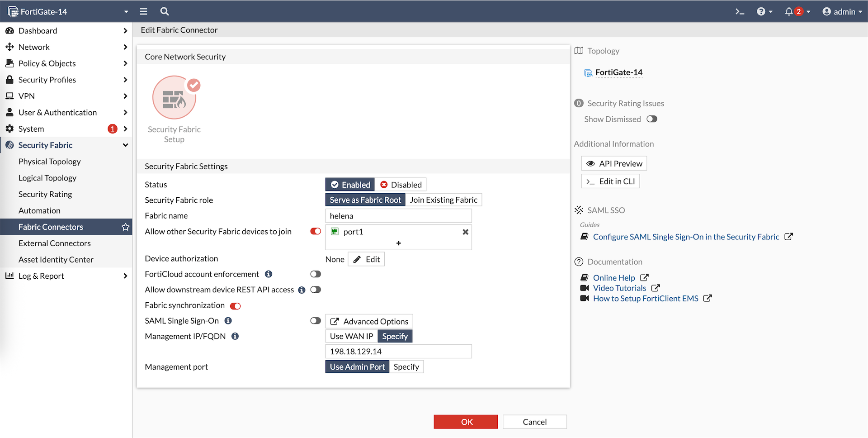The width and height of the screenshot is (868, 438).
Task: Toggle the hamburger menu icon
Action: pyautogui.click(x=143, y=12)
